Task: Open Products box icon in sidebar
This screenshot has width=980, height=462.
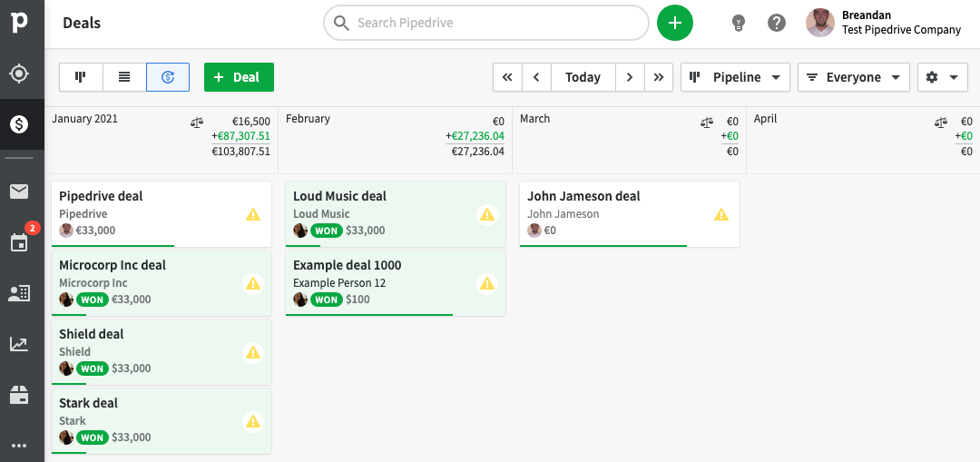Action: coord(19,395)
